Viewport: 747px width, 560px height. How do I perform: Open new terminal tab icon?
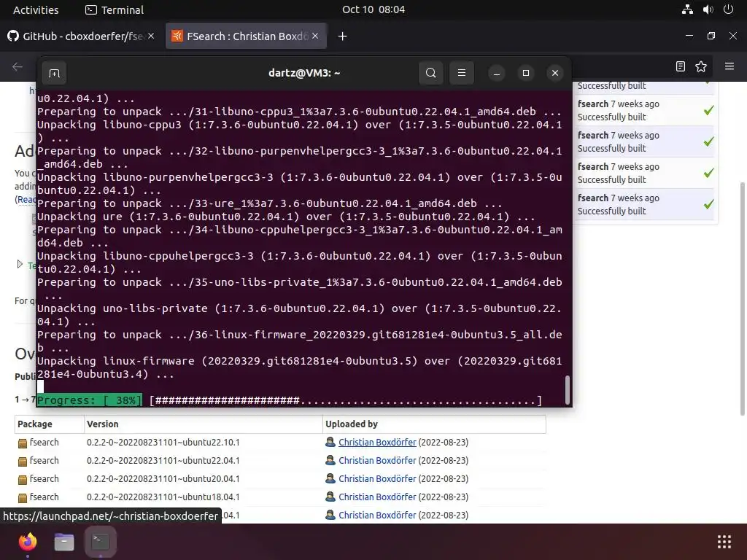tap(54, 73)
